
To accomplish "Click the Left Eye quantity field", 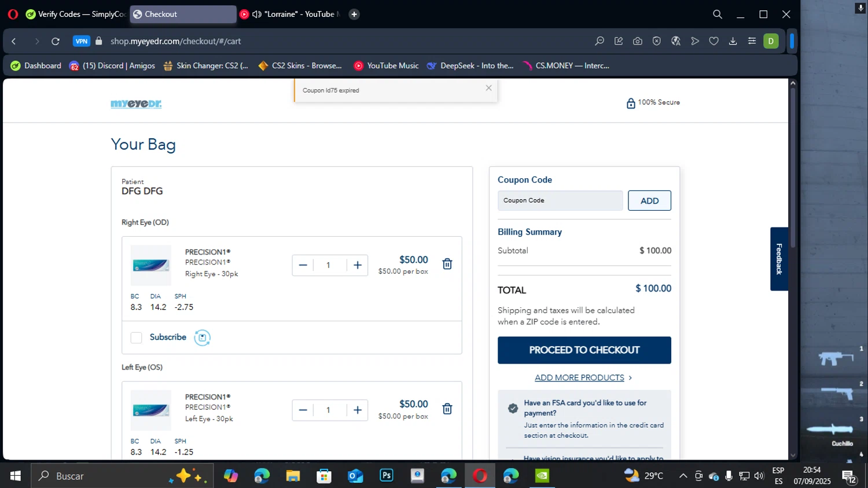I will click(330, 410).
